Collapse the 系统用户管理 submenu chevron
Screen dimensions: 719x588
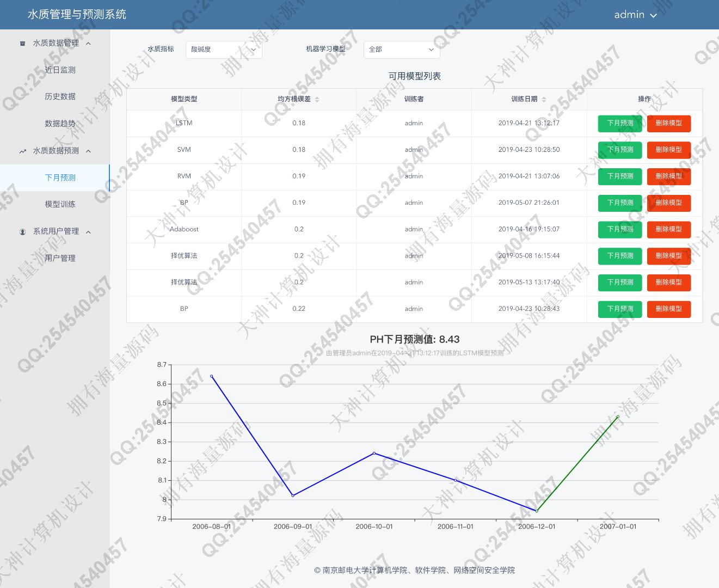click(88, 232)
